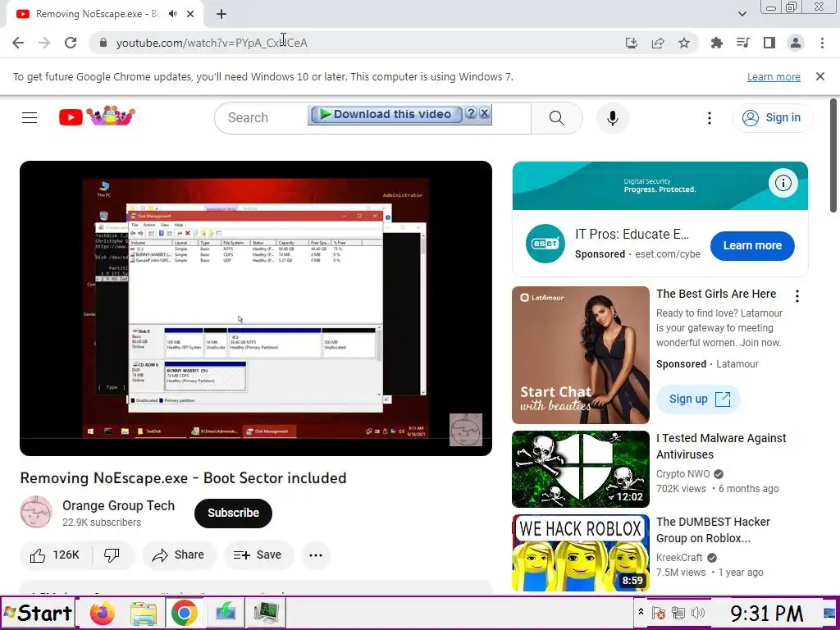
Task: Close the Download this video overlay
Action: point(484,113)
